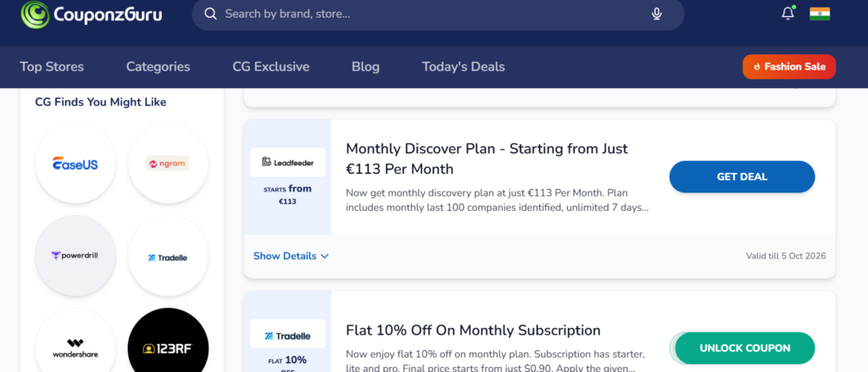Open the notifications bell
The height and width of the screenshot is (372, 868).
pos(787,14)
